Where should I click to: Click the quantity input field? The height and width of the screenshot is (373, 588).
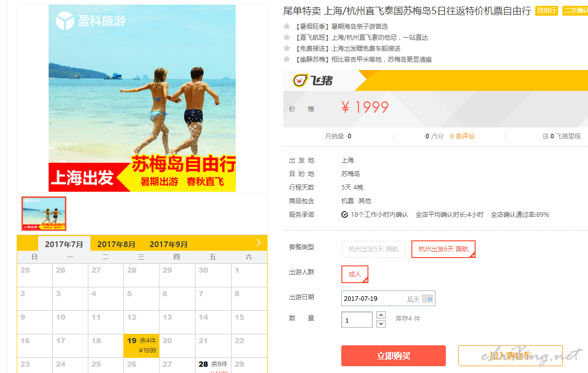click(356, 319)
